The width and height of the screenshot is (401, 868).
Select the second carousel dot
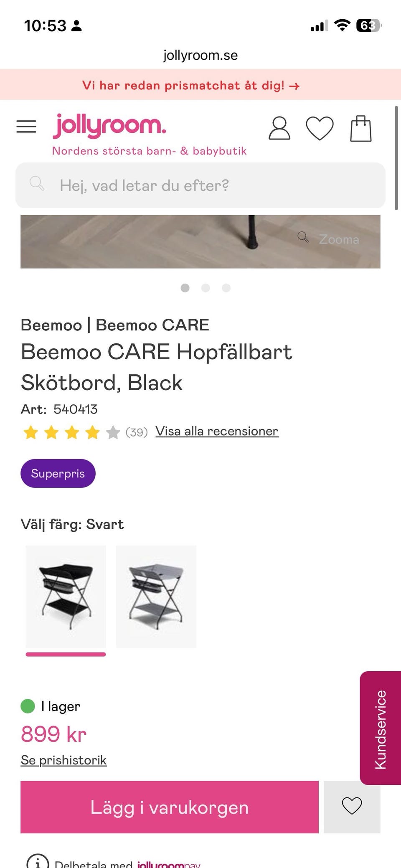[x=206, y=288]
